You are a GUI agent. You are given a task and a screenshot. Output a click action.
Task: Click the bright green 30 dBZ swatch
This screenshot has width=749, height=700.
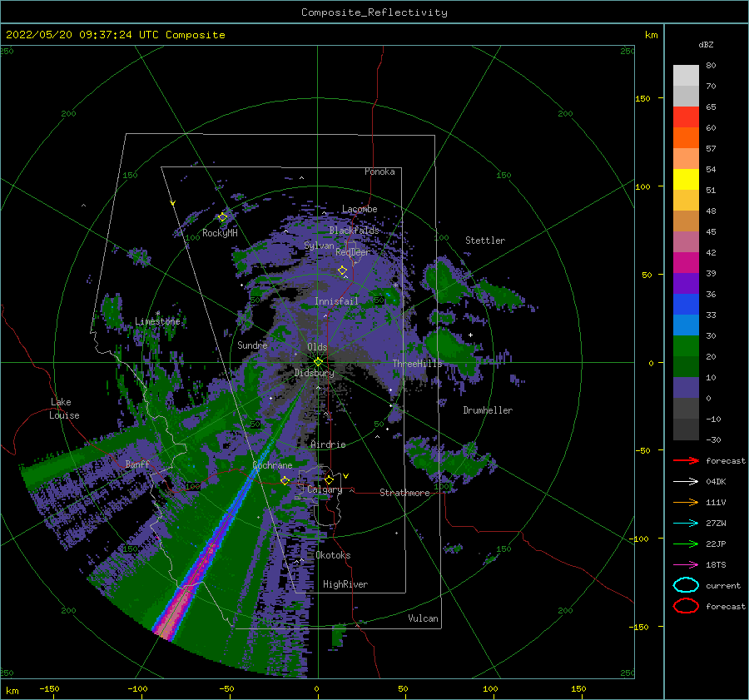[x=686, y=345]
